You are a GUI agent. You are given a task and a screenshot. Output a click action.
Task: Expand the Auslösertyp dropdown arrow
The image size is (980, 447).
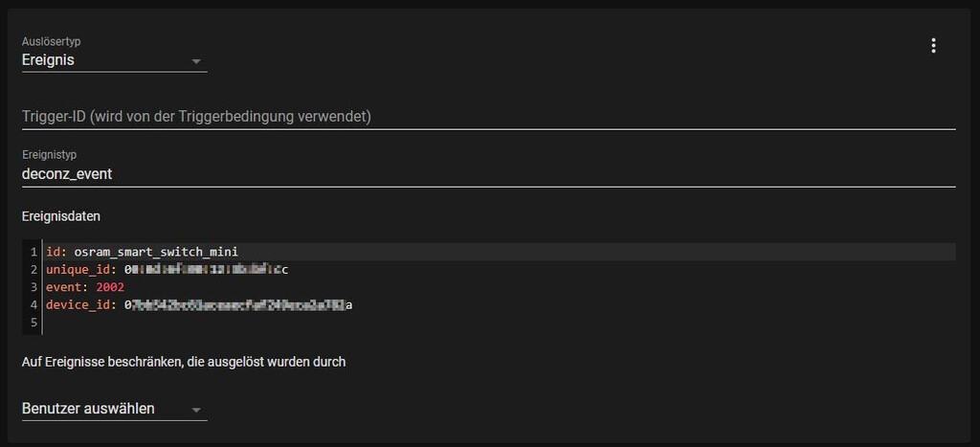pos(196,61)
